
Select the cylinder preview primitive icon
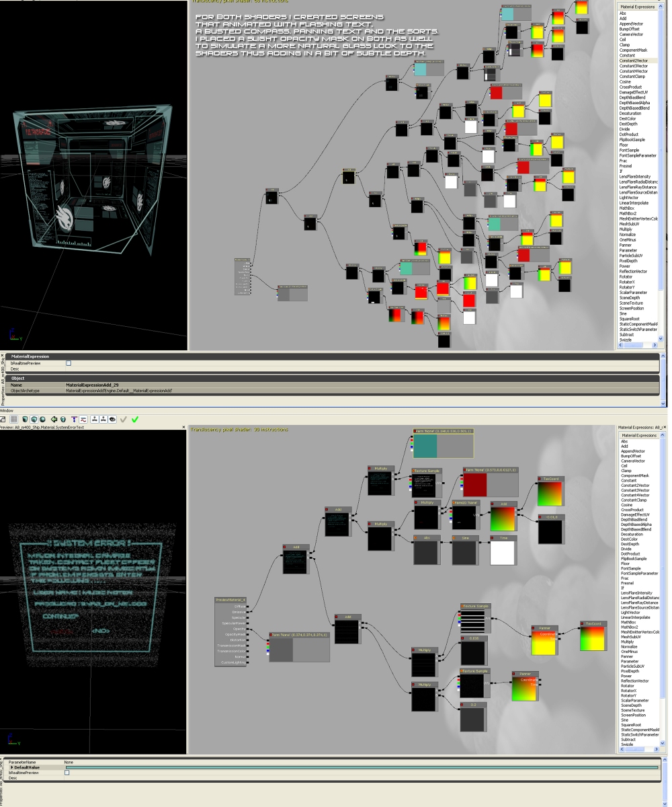click(x=25, y=419)
